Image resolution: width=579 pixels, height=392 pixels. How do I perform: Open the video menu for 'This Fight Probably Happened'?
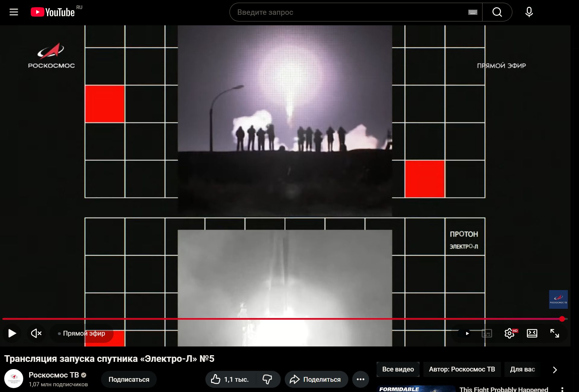tap(562, 389)
